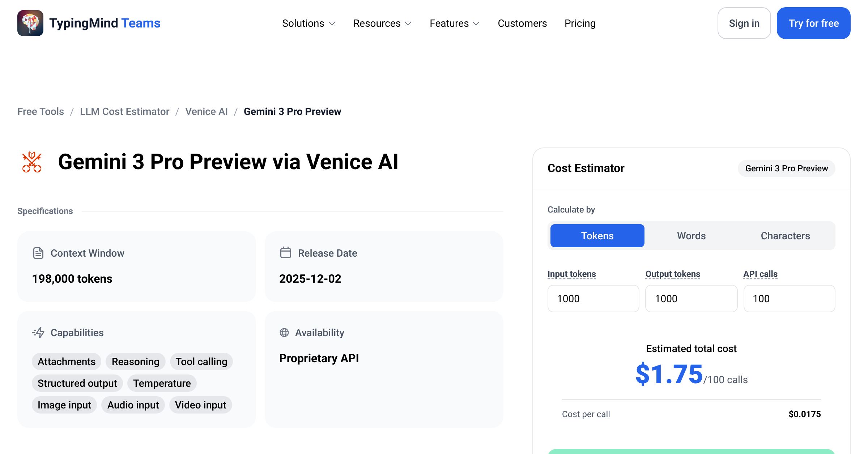868x454 pixels.
Task: Click the $0.0175 cost per call value
Action: [x=805, y=414]
